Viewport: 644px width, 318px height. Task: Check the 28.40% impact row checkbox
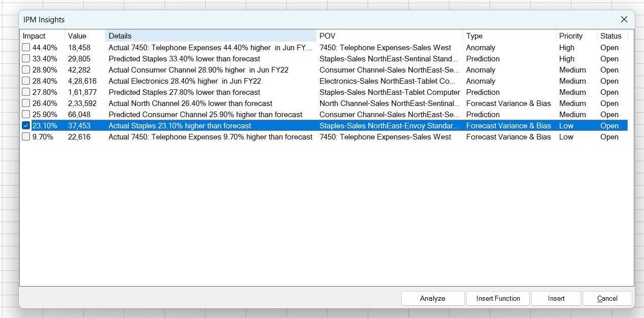click(x=26, y=81)
